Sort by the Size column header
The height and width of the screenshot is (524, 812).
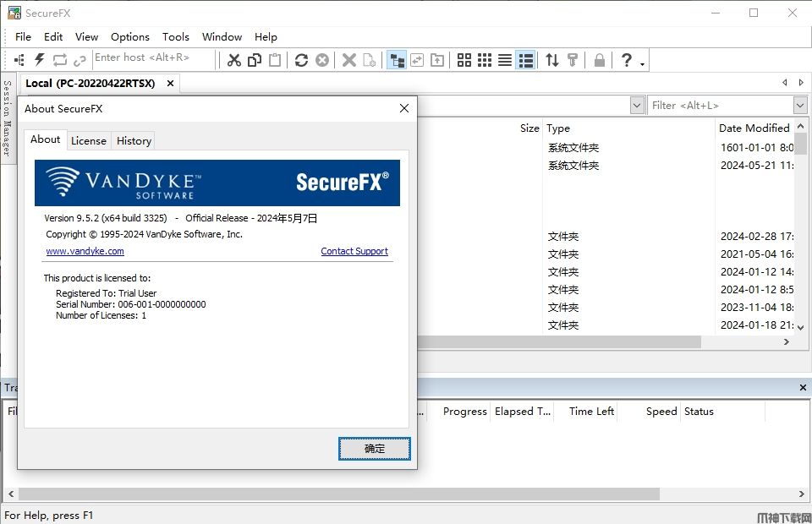tap(529, 128)
